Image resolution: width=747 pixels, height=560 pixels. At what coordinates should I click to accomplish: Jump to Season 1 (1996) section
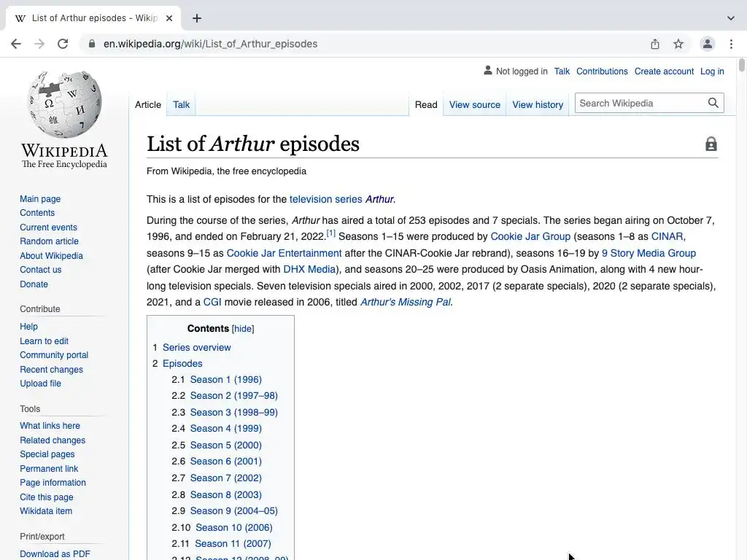pos(226,379)
